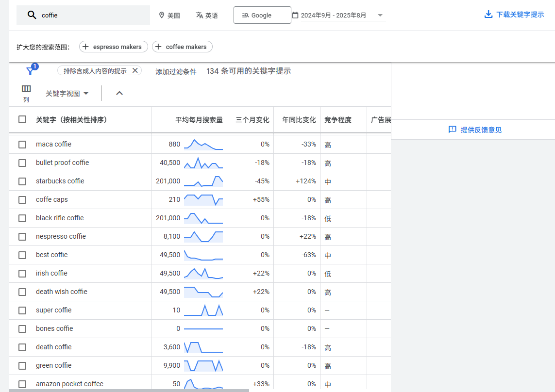
Task: Sort by 竞争程度 column header
Action: [x=338, y=120]
